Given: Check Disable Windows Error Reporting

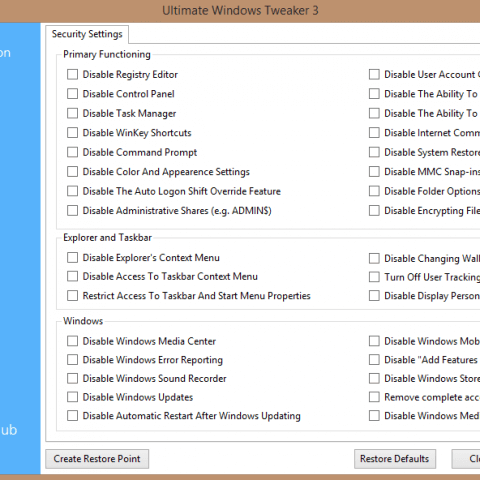Looking at the screenshot, I should click(72, 360).
